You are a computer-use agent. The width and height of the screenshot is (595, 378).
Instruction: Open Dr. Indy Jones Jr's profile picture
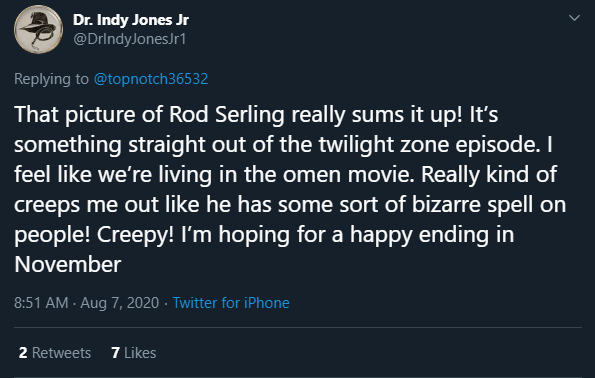[x=38, y=29]
